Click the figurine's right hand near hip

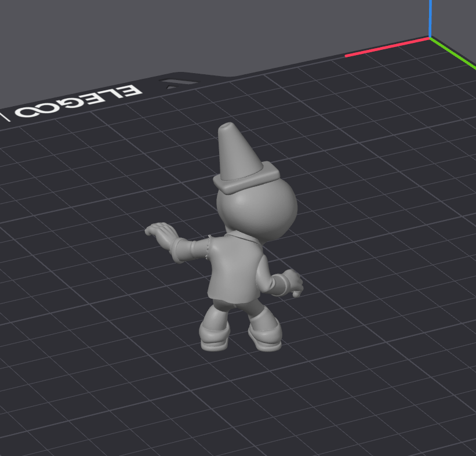pos(293,283)
